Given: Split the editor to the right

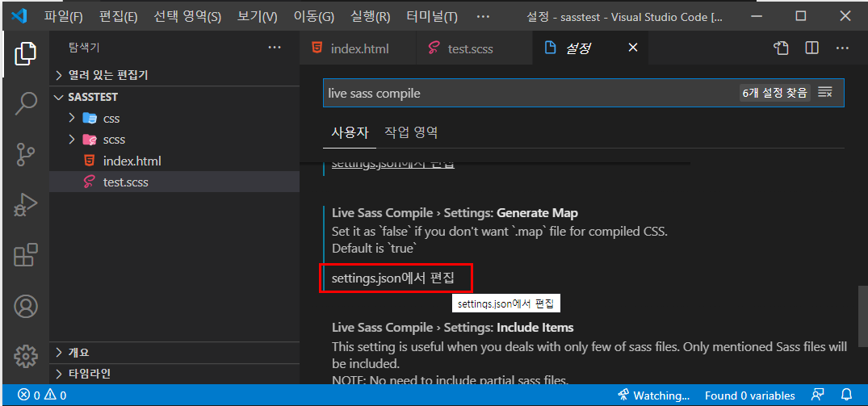Looking at the screenshot, I should [811, 48].
